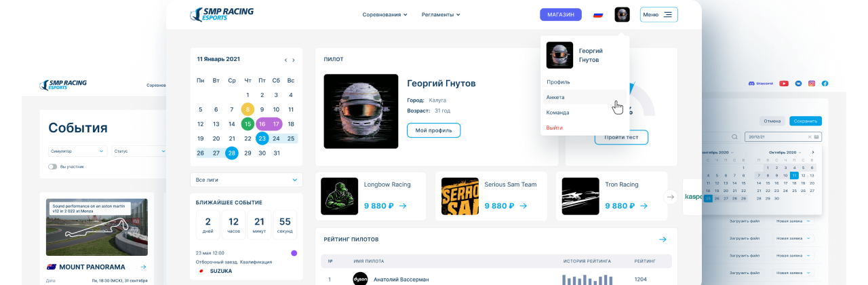
Task: Open Longbow Racing via its arrow icon
Action: [403, 206]
